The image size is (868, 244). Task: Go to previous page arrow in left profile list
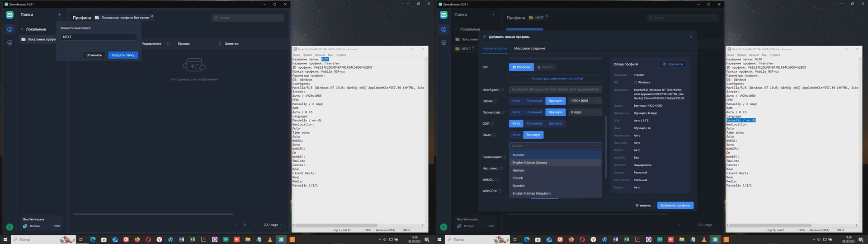click(x=236, y=225)
